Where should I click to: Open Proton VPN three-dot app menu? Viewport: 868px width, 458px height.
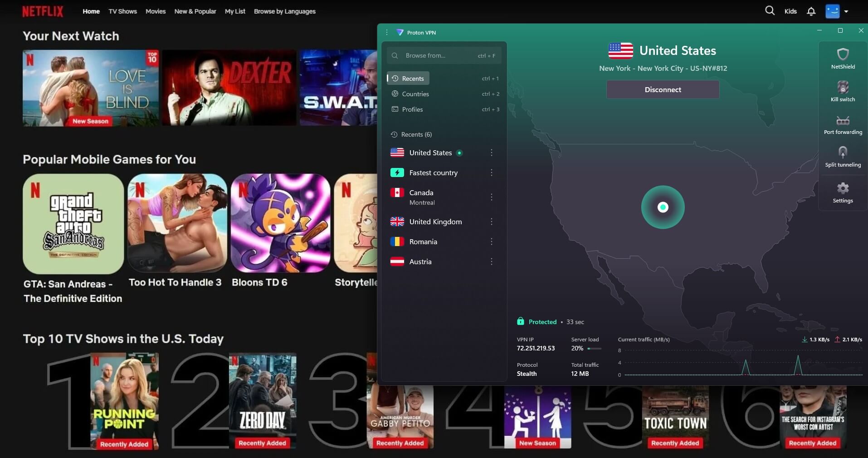tap(387, 33)
